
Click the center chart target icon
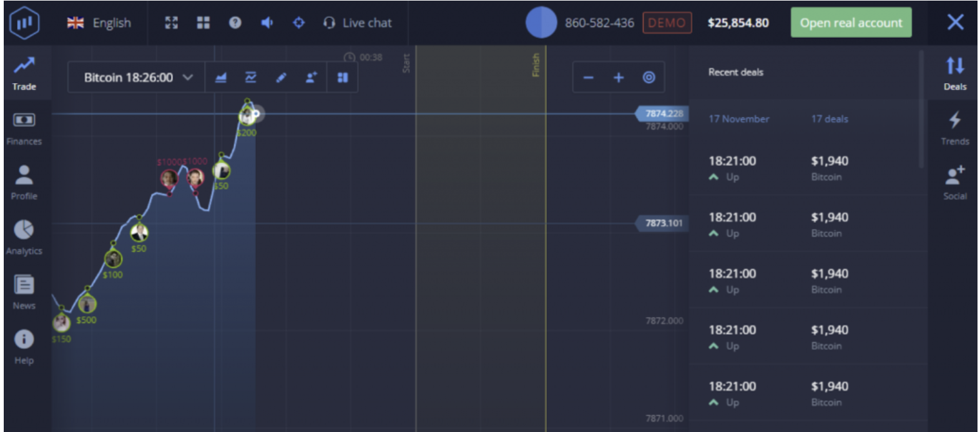tap(649, 77)
